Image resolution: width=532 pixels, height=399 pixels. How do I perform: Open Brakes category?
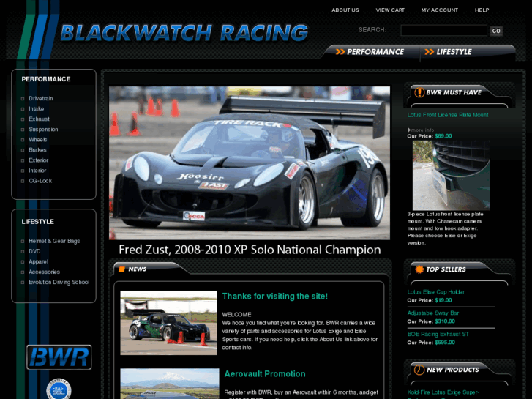click(x=37, y=150)
